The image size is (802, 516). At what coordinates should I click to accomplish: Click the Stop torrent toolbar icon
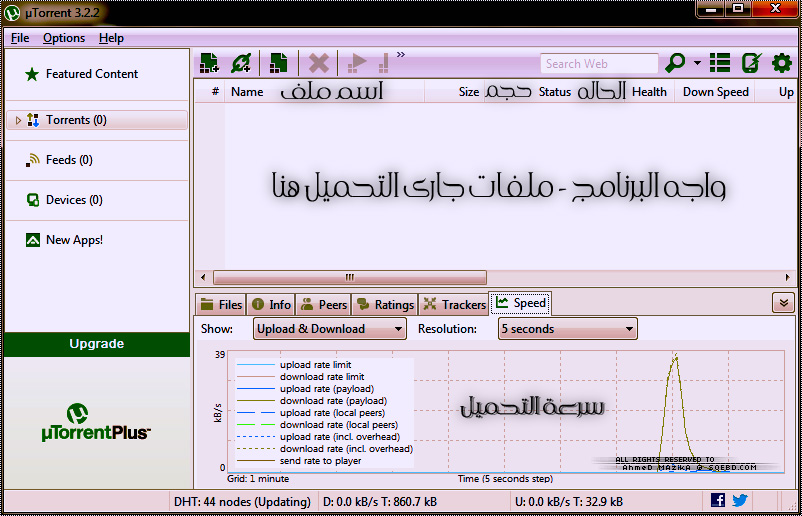pos(384,63)
